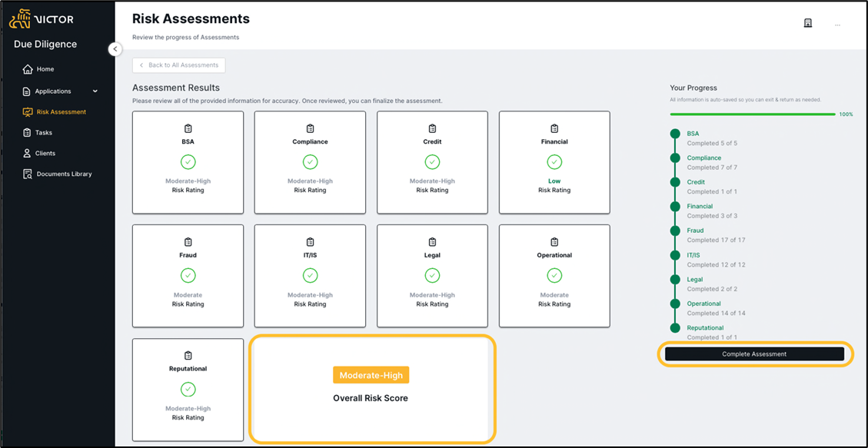Screen dimensions: 868x448
Task: Click the Operational card clipboard icon
Action: point(554,242)
